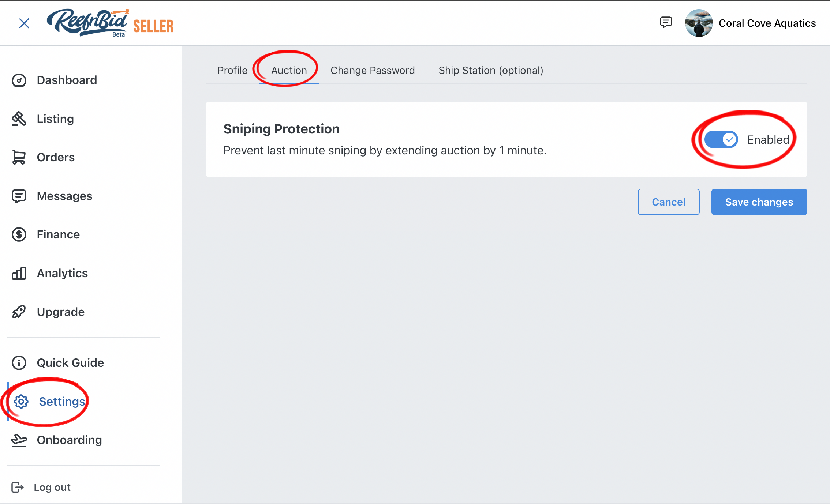Click the Finance dollar coin icon

coord(19,234)
